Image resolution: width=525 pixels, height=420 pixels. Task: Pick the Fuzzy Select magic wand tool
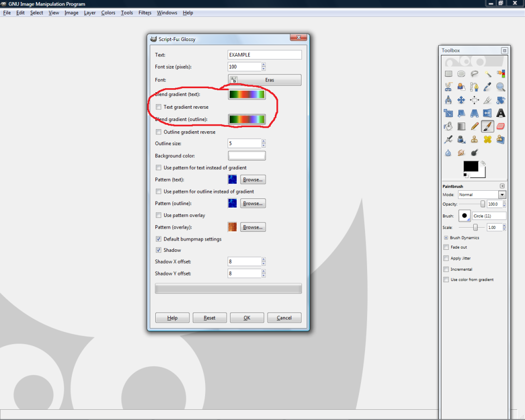tap(488, 74)
